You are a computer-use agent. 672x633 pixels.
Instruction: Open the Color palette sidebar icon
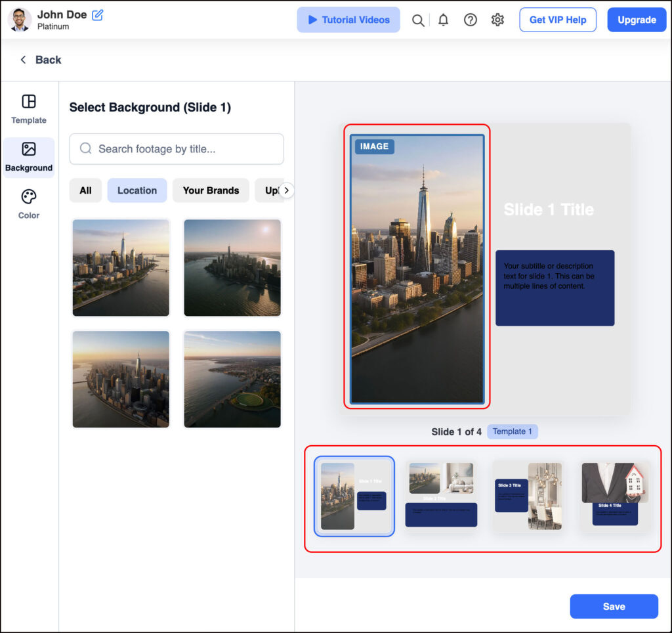pos(29,204)
